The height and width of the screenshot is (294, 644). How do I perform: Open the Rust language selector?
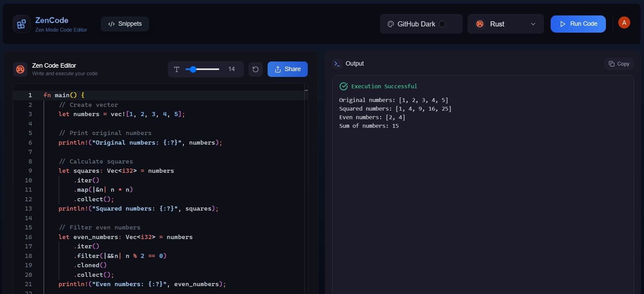click(505, 24)
